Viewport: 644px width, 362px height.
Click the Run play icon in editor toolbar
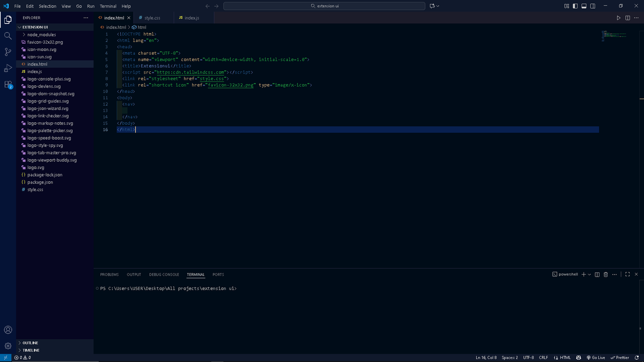point(618,18)
